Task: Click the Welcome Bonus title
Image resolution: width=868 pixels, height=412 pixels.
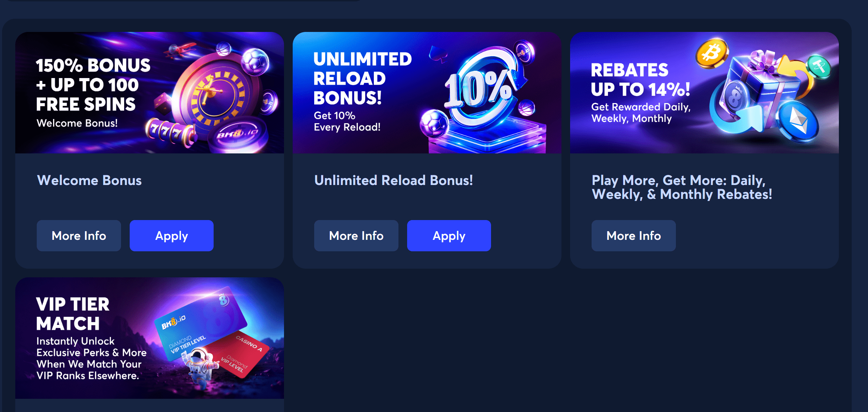Action: [89, 180]
